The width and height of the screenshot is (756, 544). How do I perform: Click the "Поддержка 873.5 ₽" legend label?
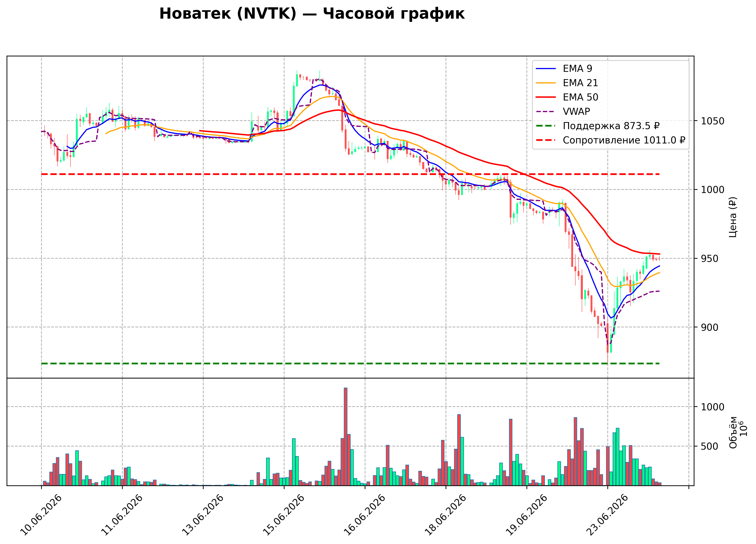click(611, 126)
